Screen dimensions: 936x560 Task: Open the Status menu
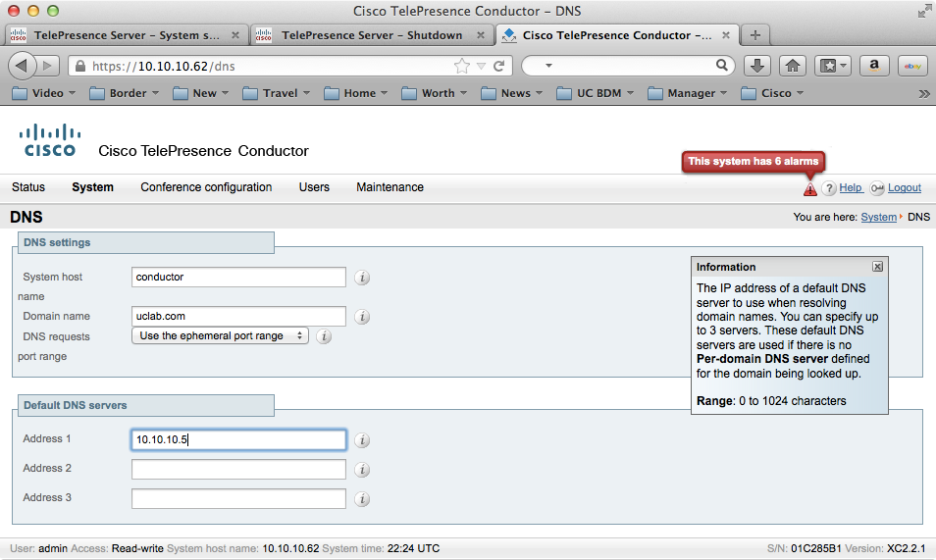coord(28,187)
